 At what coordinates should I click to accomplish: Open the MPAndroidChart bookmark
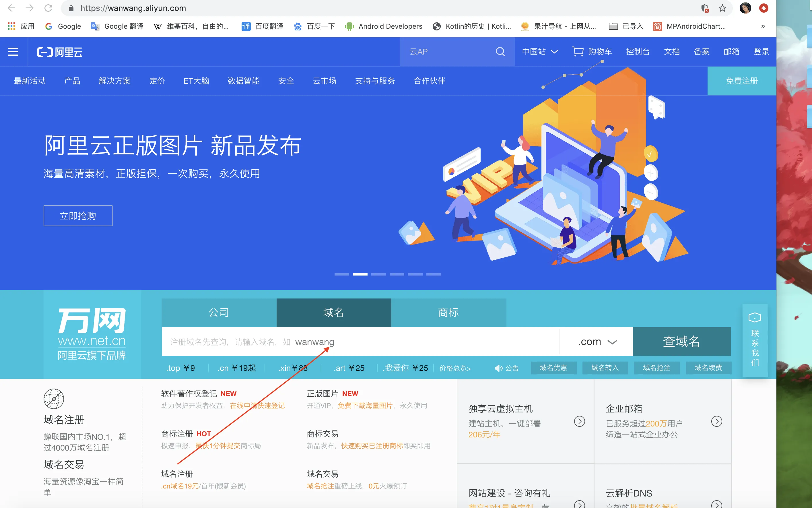(x=689, y=26)
